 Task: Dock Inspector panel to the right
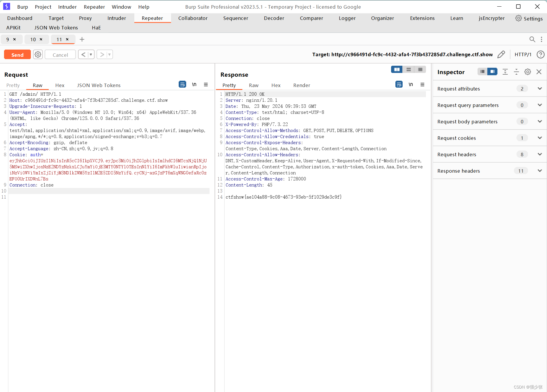tap(493, 71)
